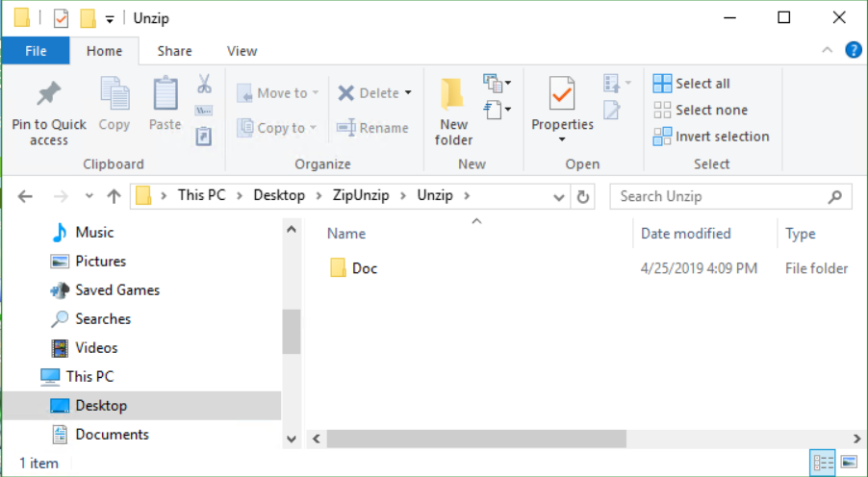
Task: Collapse the ribbon using the chevron
Action: (x=828, y=50)
